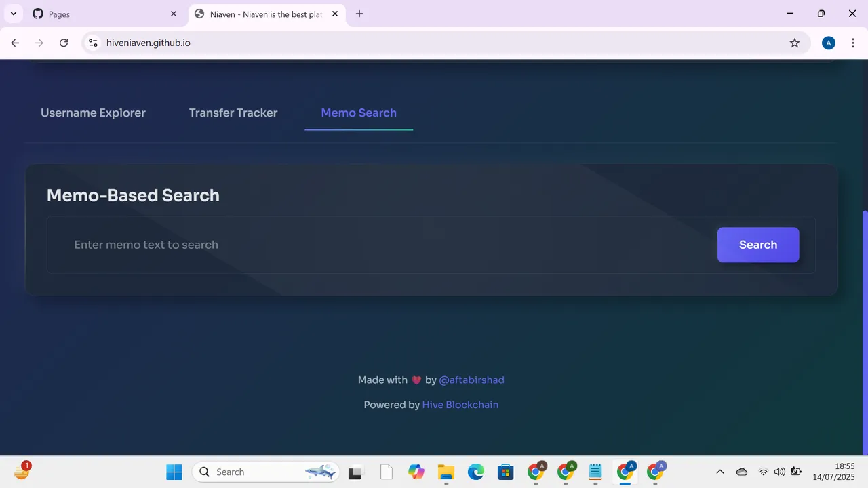Open the @aftabirshad profile link
Image resolution: width=868 pixels, height=488 pixels.
tap(472, 380)
